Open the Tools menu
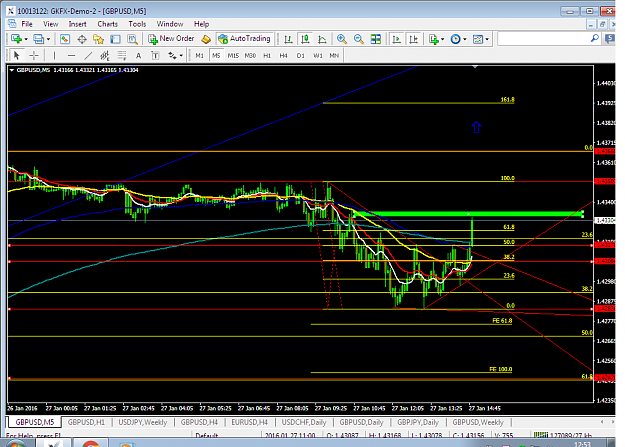The width and height of the screenshot is (625, 447). coord(137,24)
